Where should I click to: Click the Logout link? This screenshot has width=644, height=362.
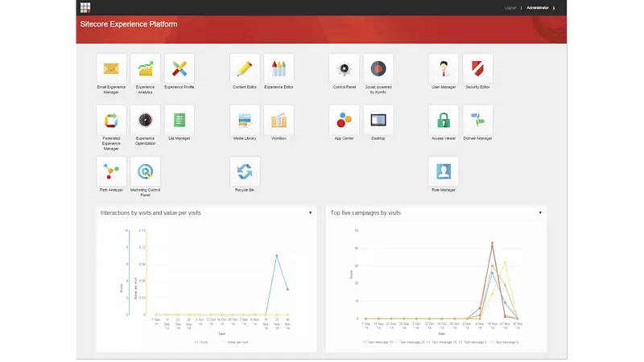click(510, 8)
